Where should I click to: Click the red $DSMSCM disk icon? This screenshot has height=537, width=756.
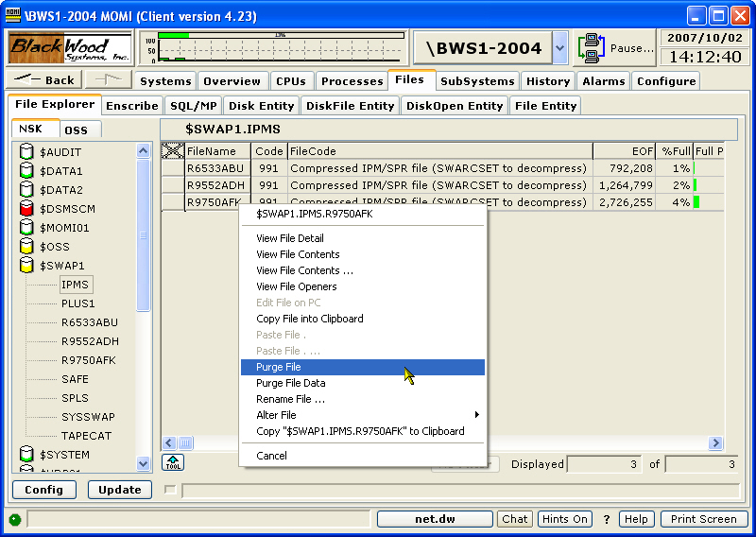(26, 208)
